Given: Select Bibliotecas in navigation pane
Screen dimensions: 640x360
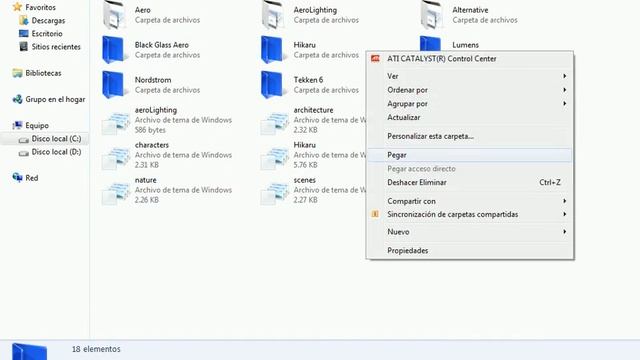Looking at the screenshot, I should (43, 73).
